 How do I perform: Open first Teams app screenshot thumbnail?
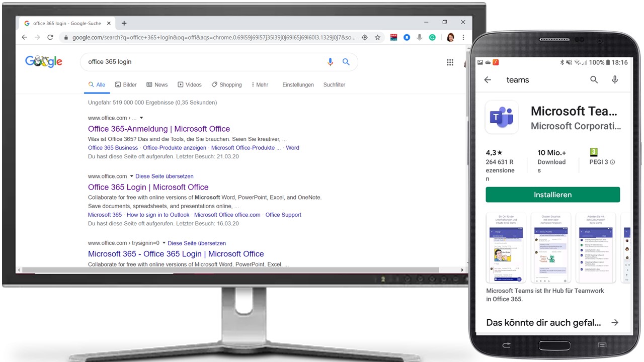(506, 248)
